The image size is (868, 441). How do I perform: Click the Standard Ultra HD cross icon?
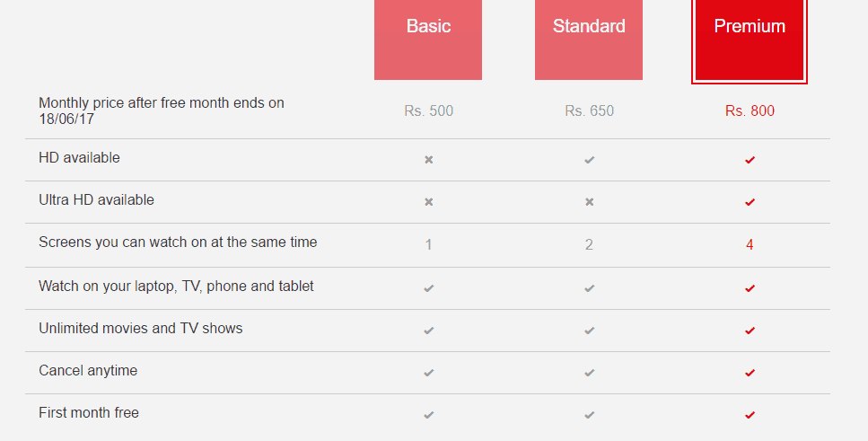tap(589, 202)
